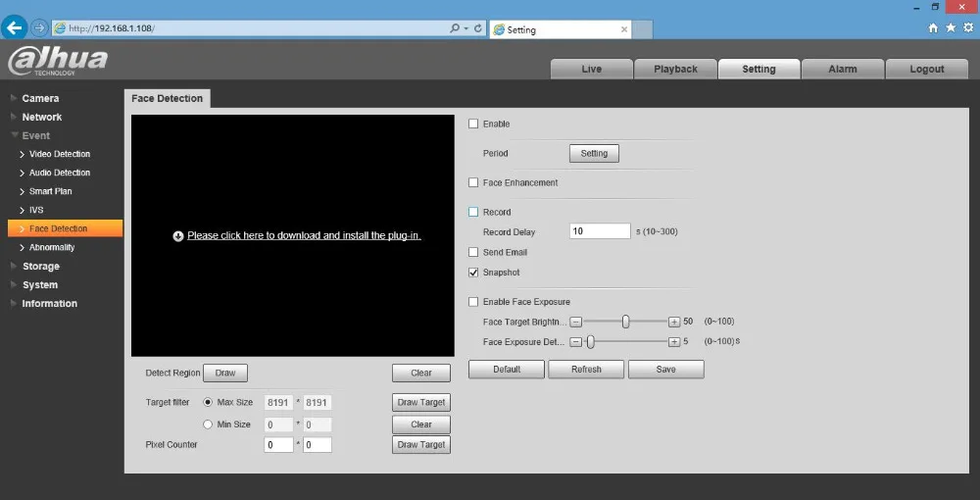Open Video Detection in the sidebar

(60, 154)
